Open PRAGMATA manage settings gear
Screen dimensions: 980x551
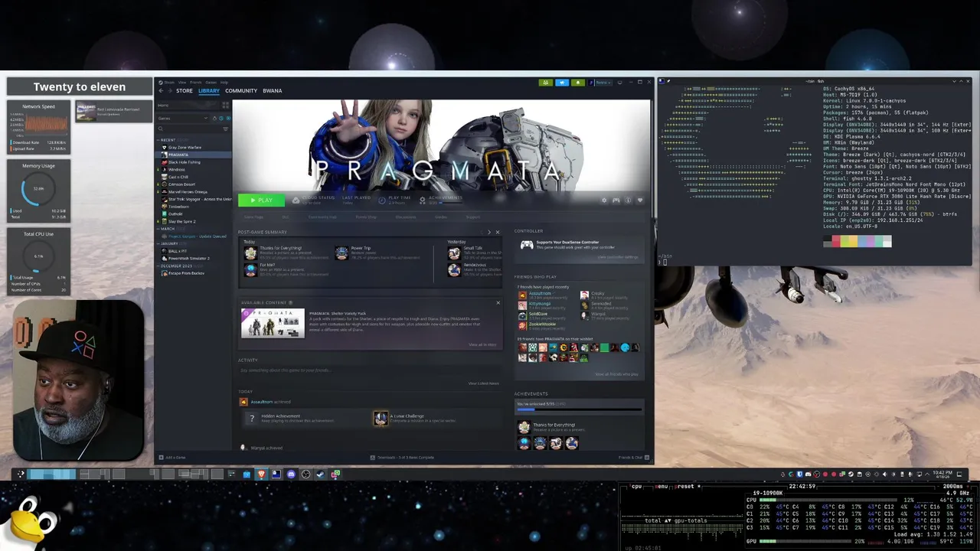pyautogui.click(x=604, y=201)
